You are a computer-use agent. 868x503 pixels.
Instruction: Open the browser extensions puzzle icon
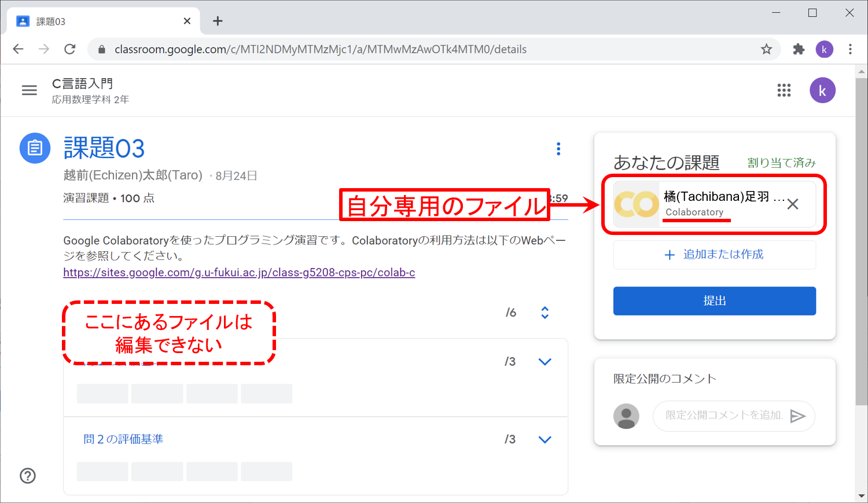click(x=799, y=49)
